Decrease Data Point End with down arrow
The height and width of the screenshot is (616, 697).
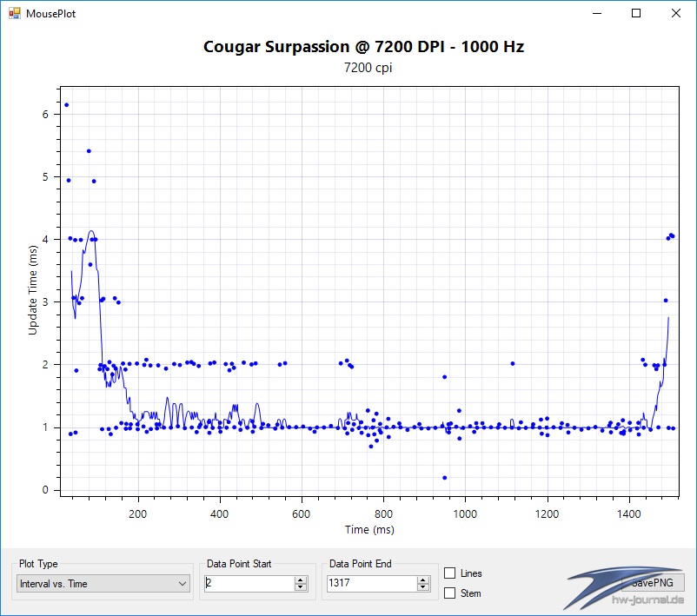(423, 587)
